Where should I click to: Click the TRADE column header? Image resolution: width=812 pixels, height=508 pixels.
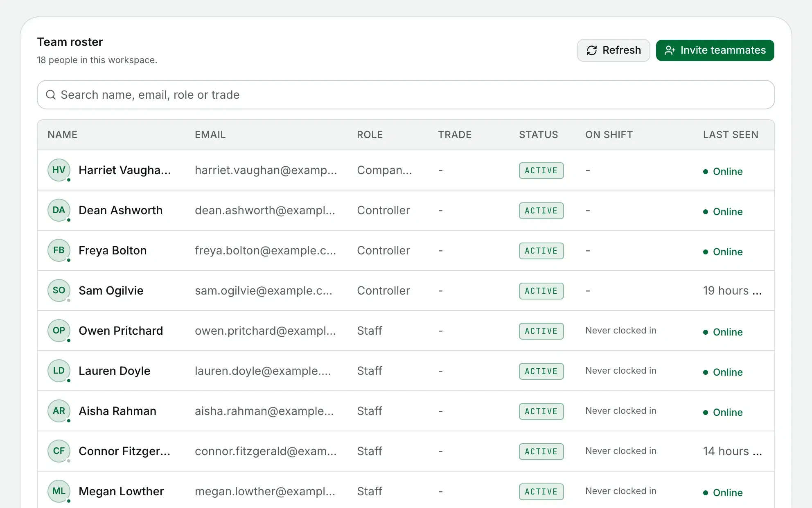click(x=455, y=135)
